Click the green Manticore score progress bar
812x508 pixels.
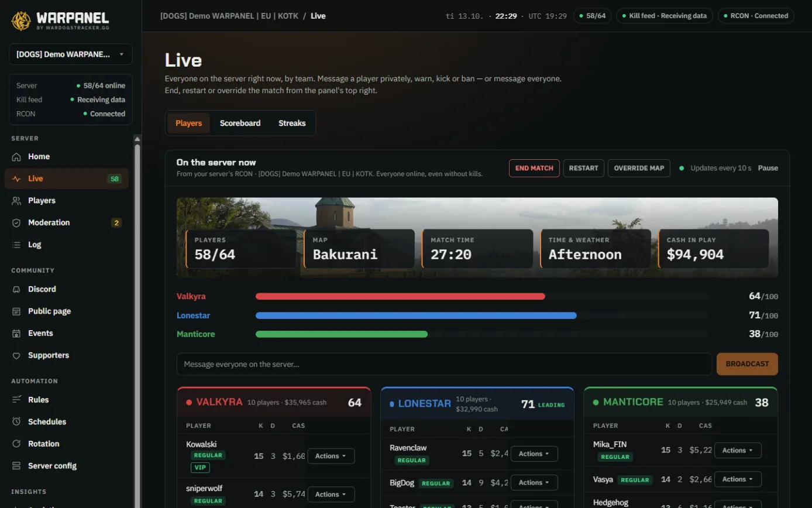pos(342,334)
